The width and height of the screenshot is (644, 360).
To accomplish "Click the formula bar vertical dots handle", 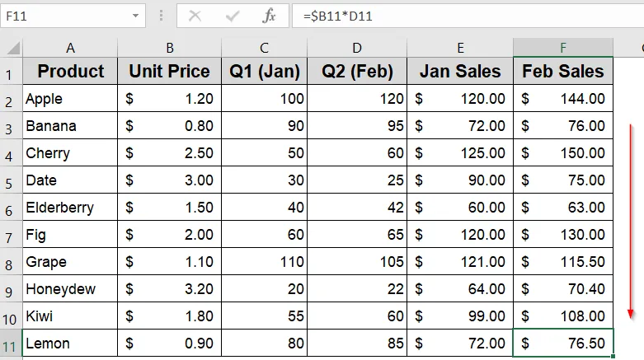I will [161, 16].
